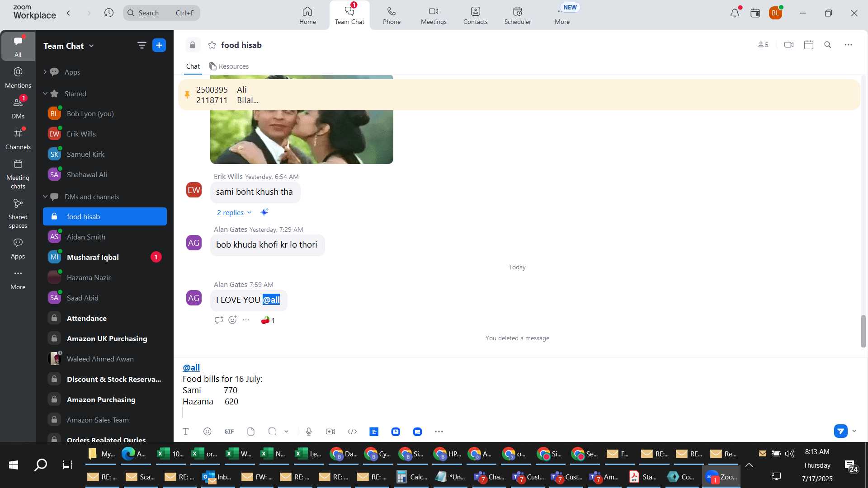This screenshot has height=488, width=868.
Task: Collapse the Starred section
Action: point(45,94)
